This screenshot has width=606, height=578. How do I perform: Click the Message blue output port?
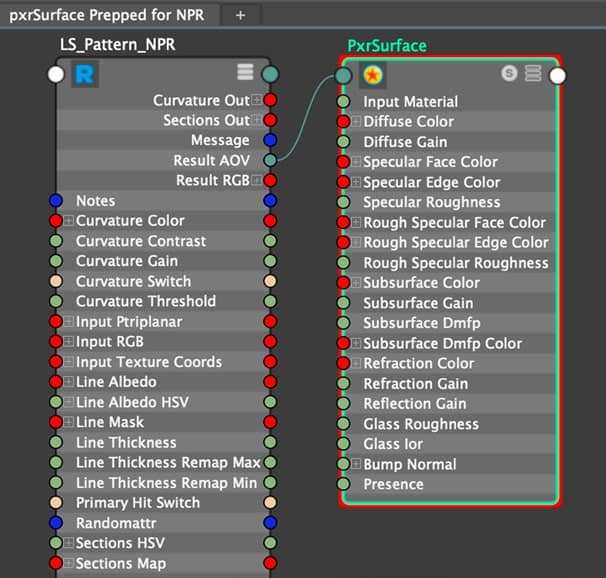[270, 140]
